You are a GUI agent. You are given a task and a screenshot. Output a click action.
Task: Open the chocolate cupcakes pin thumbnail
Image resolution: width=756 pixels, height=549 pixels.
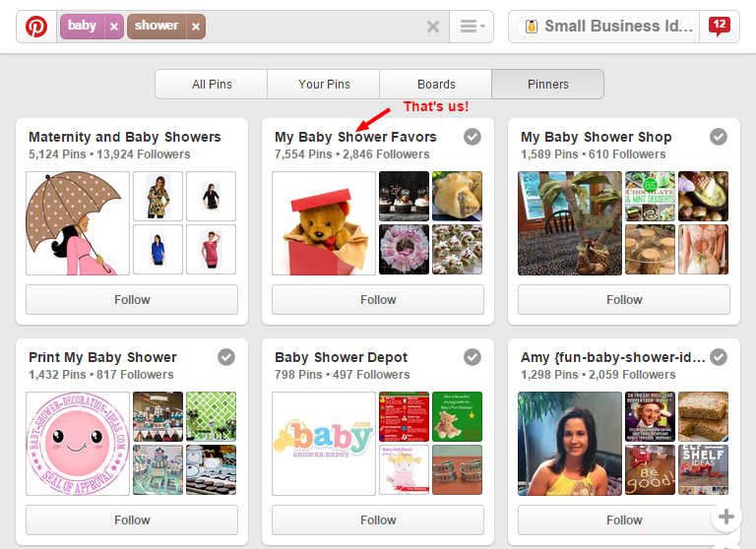pyautogui.click(x=404, y=196)
